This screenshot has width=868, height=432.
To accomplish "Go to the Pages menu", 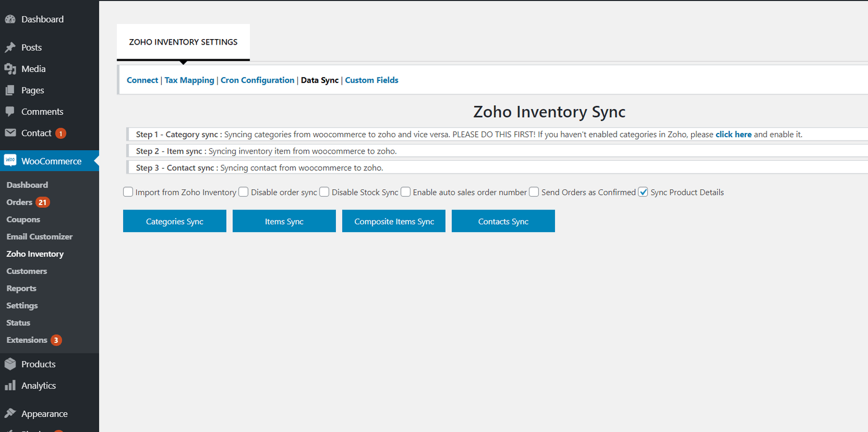I will click(33, 90).
